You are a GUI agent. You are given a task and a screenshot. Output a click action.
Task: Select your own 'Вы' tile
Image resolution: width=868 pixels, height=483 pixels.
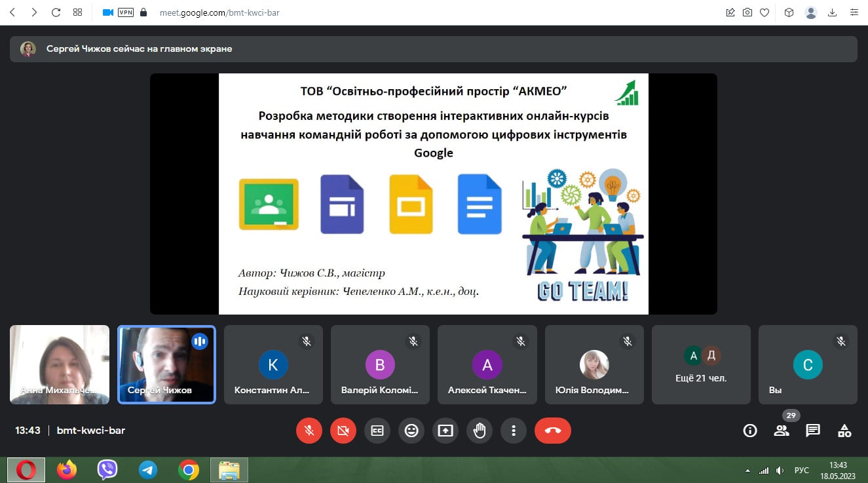click(x=808, y=364)
